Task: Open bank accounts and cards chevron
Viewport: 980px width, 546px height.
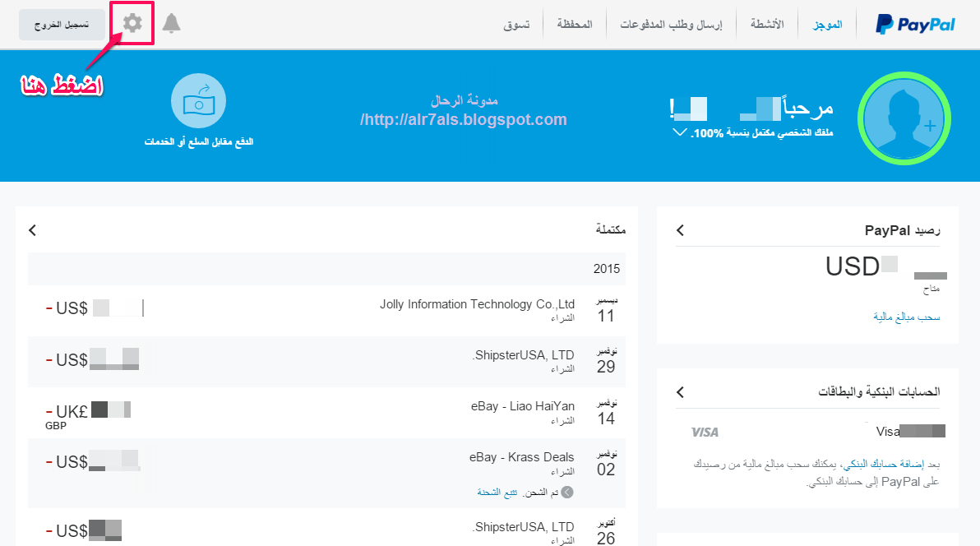Action: pyautogui.click(x=681, y=392)
